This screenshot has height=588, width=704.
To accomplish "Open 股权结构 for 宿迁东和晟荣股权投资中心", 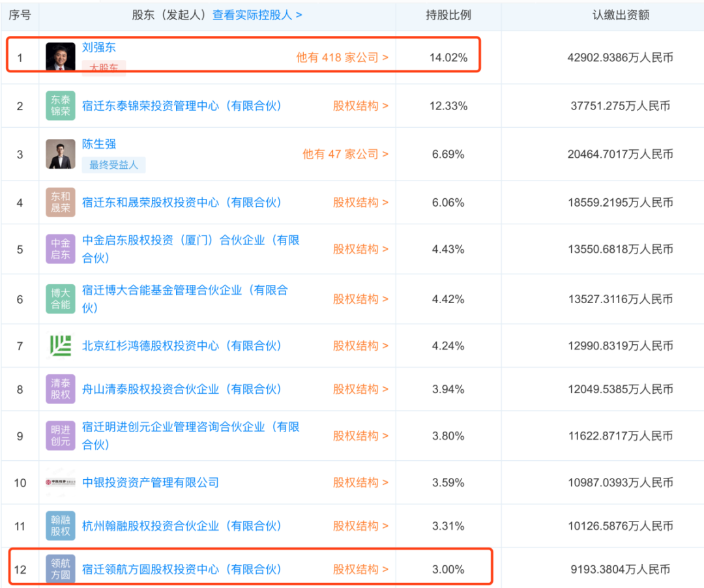I will coord(360,203).
